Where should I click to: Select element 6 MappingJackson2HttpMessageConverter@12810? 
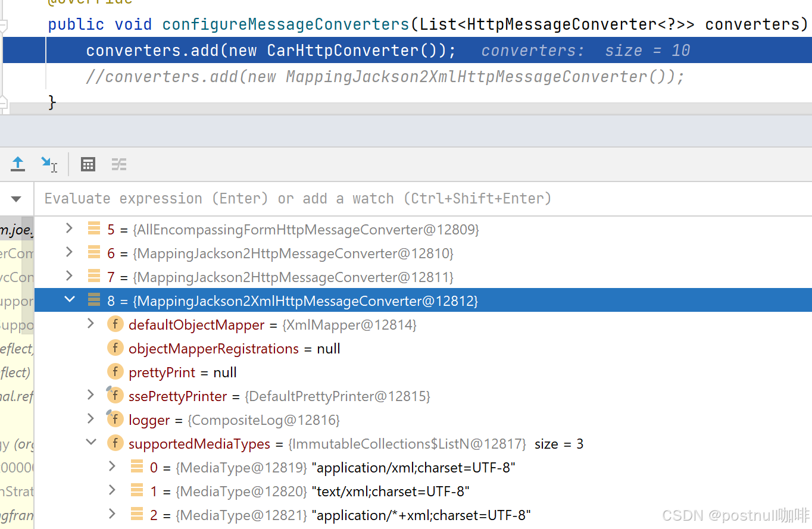click(281, 253)
